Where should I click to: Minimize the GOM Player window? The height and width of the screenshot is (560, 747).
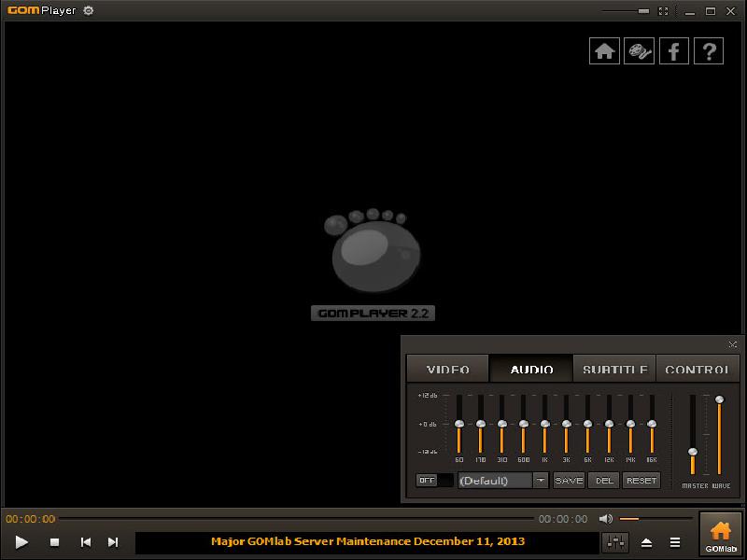click(689, 11)
